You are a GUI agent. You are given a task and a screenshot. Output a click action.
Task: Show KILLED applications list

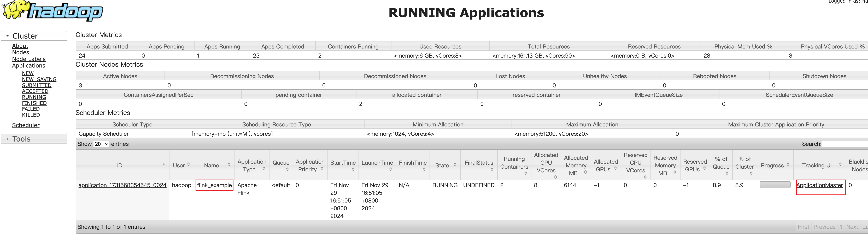coord(31,115)
